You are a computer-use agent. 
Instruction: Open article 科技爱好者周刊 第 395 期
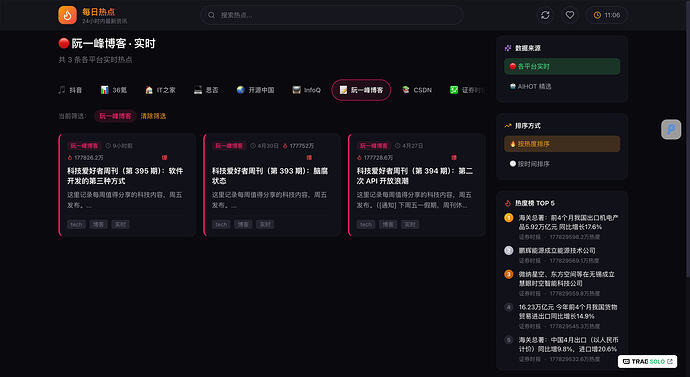pyautogui.click(x=125, y=176)
